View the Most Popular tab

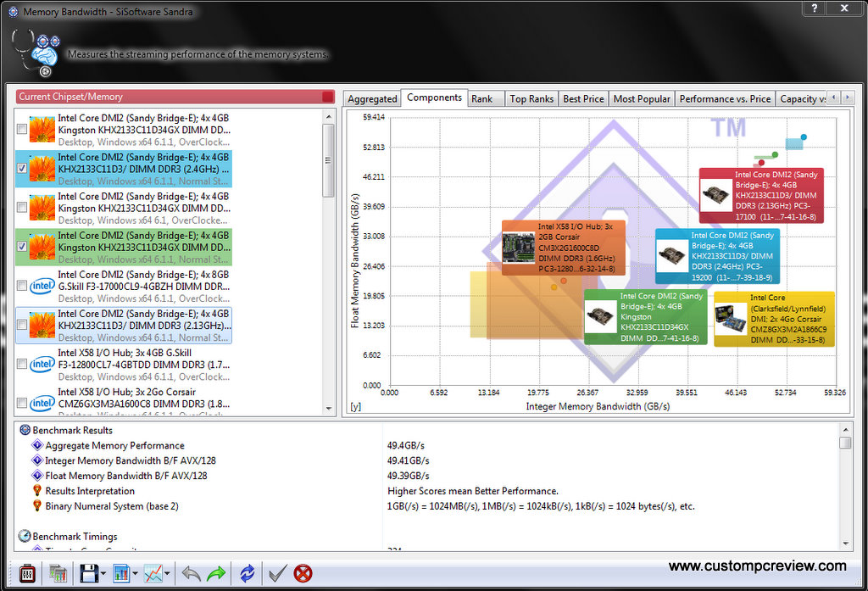click(x=642, y=98)
